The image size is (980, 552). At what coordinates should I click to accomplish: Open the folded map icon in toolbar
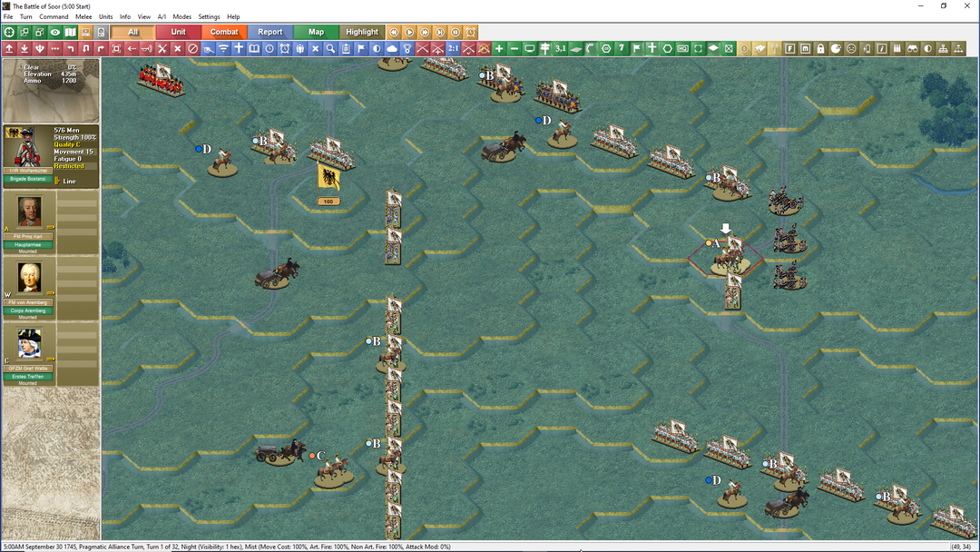pyautogui.click(x=71, y=32)
